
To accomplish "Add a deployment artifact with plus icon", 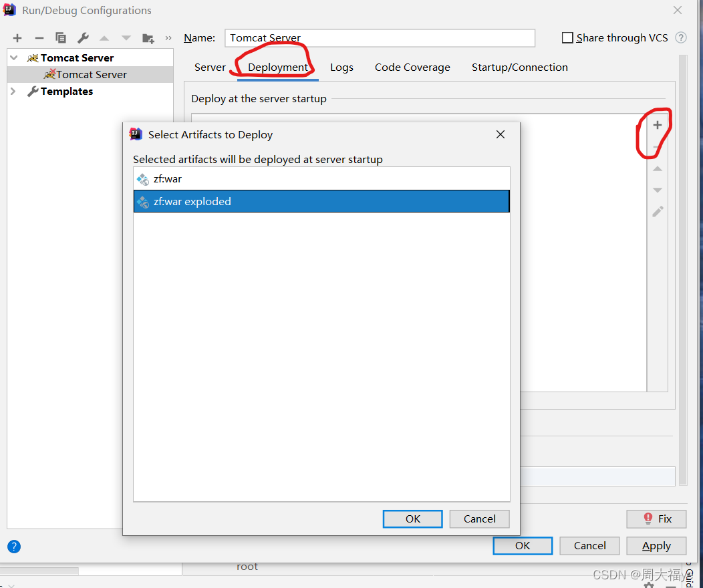I will pyautogui.click(x=658, y=125).
